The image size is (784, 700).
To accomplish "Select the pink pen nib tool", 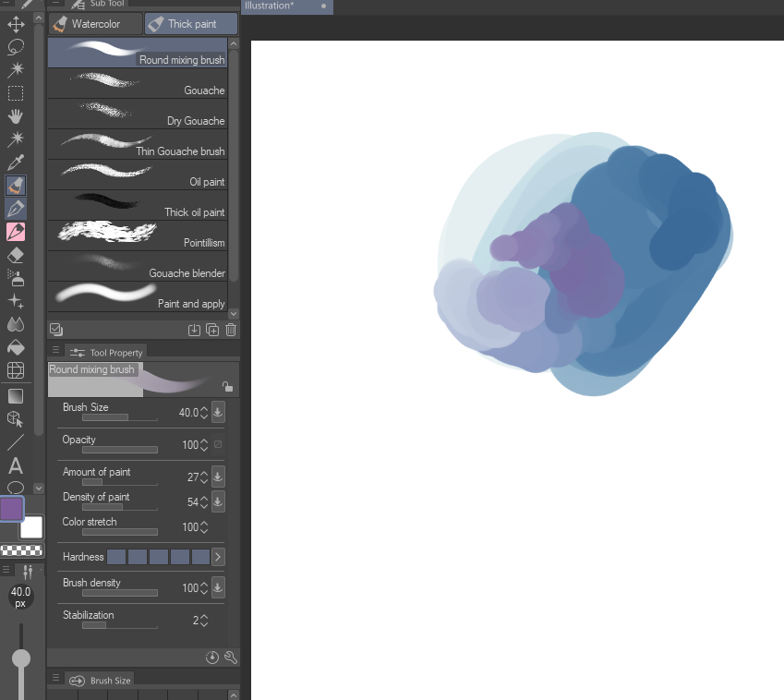I will [x=16, y=232].
